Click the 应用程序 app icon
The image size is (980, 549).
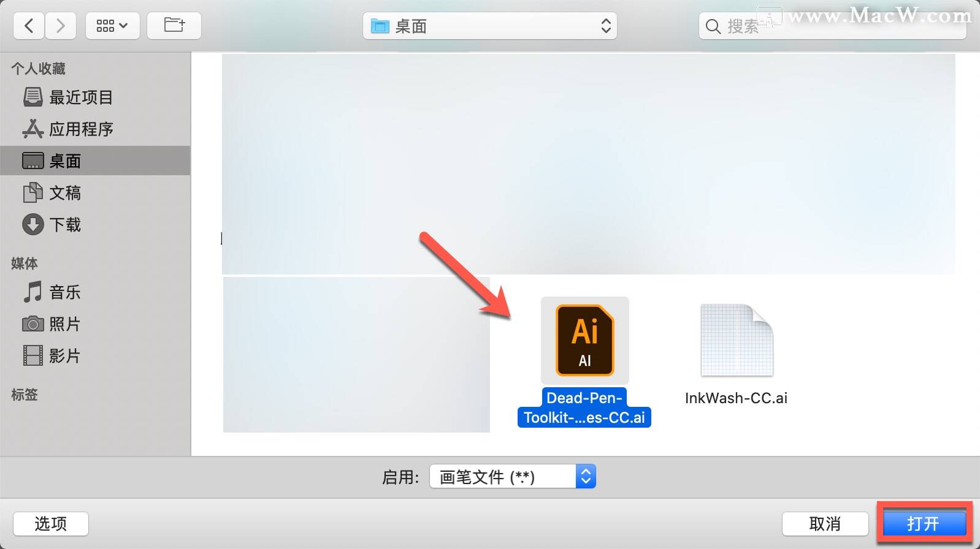[x=33, y=129]
